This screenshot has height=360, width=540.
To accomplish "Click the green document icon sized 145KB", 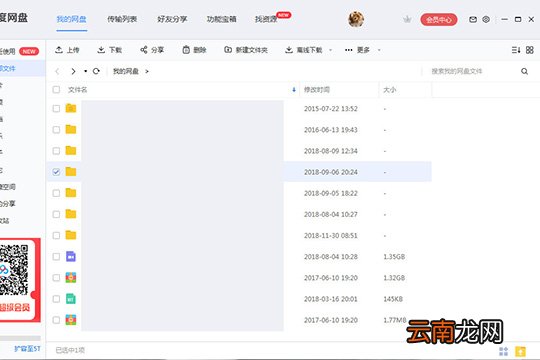I will point(71,299).
